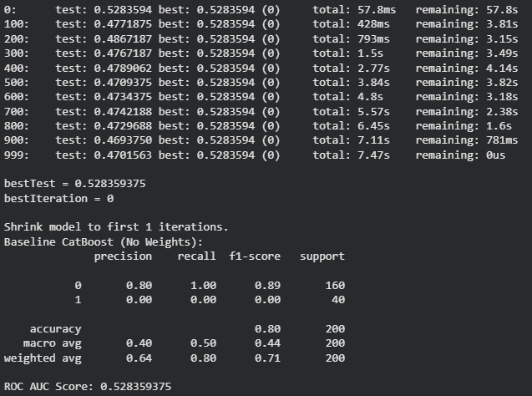532x396 pixels.
Task: Select test value 0.4701563 at iteration 999
Action: coord(123,155)
